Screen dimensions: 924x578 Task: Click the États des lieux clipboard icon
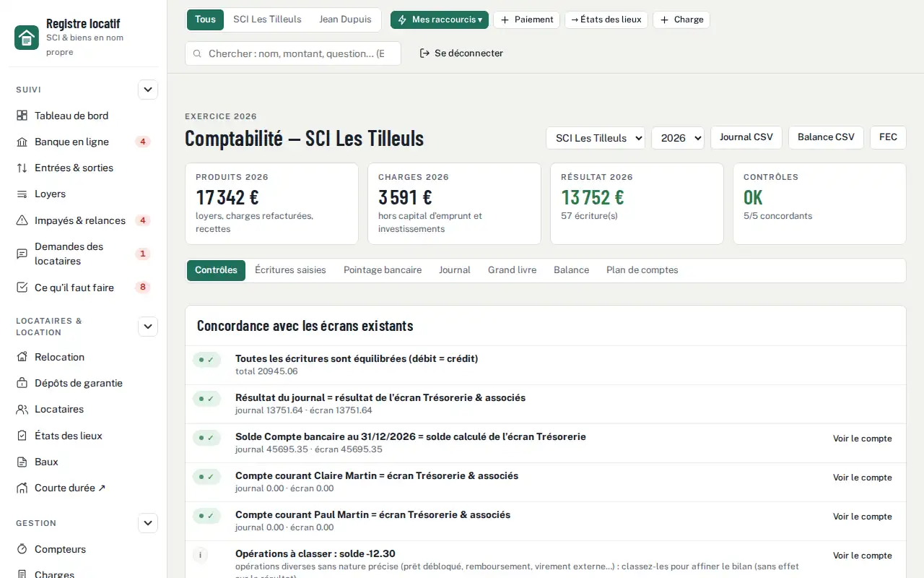(22, 436)
